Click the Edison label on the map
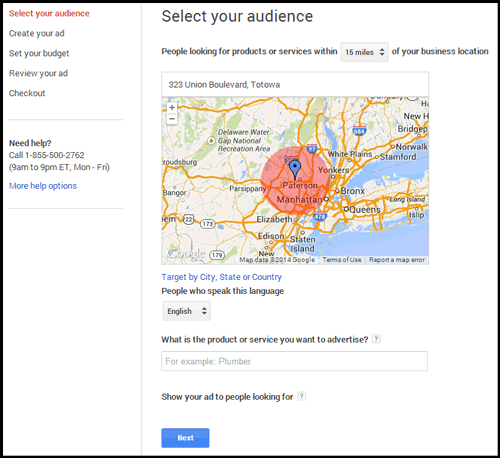Screen dimensions: 500x458 coord(271,236)
